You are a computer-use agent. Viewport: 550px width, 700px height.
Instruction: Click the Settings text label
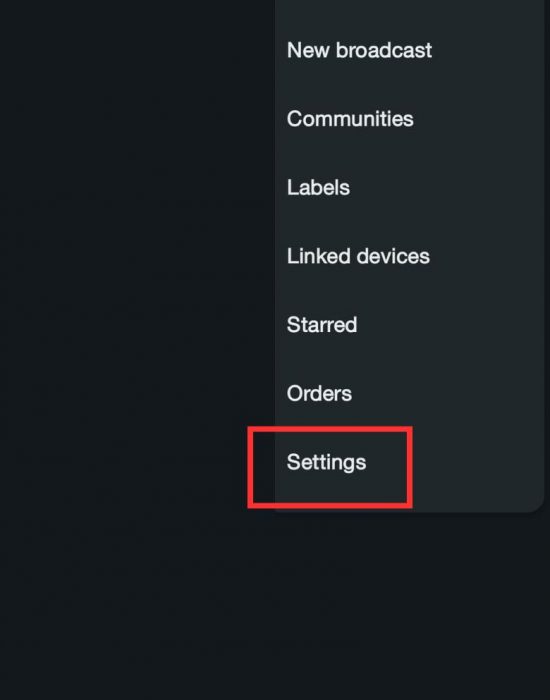326,462
